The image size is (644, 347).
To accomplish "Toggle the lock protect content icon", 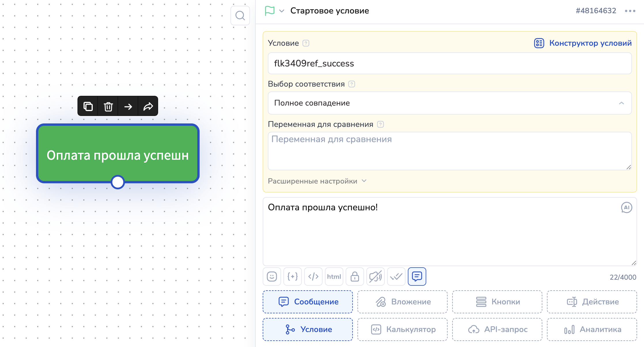I will [355, 277].
